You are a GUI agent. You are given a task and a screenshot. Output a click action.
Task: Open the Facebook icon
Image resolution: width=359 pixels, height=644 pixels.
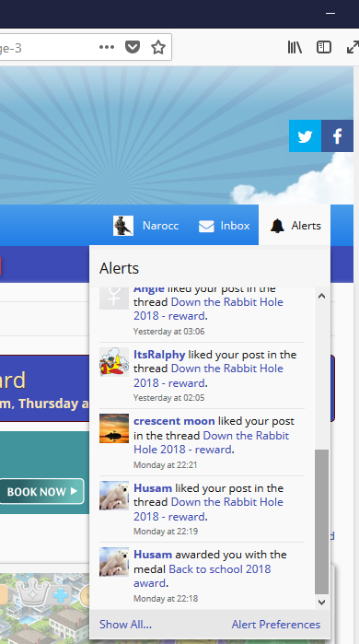[x=337, y=136]
